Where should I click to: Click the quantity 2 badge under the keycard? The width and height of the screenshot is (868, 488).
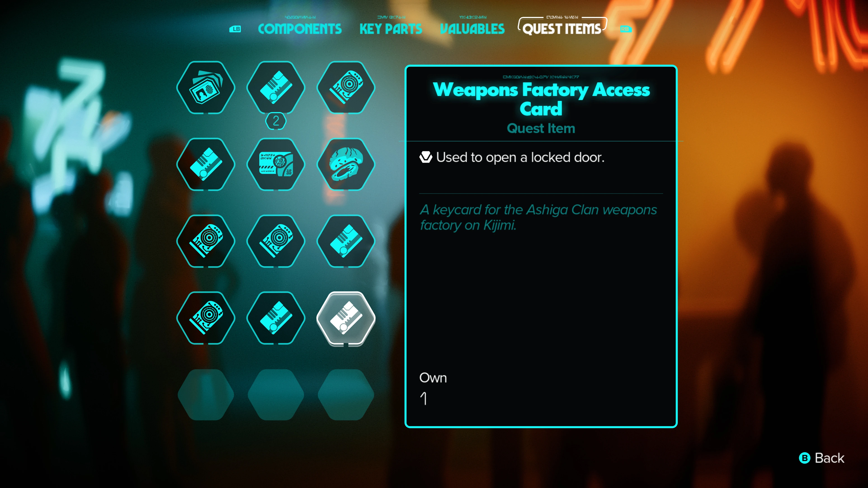[276, 121]
